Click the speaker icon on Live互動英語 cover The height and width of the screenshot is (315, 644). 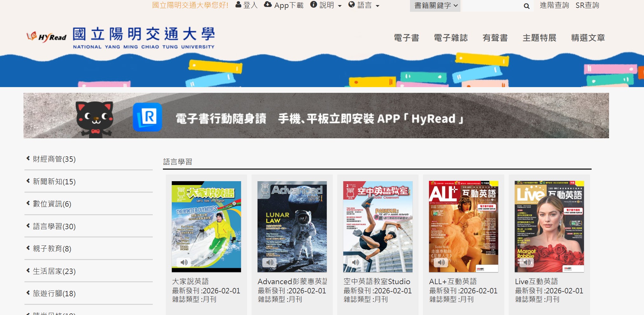(527, 262)
